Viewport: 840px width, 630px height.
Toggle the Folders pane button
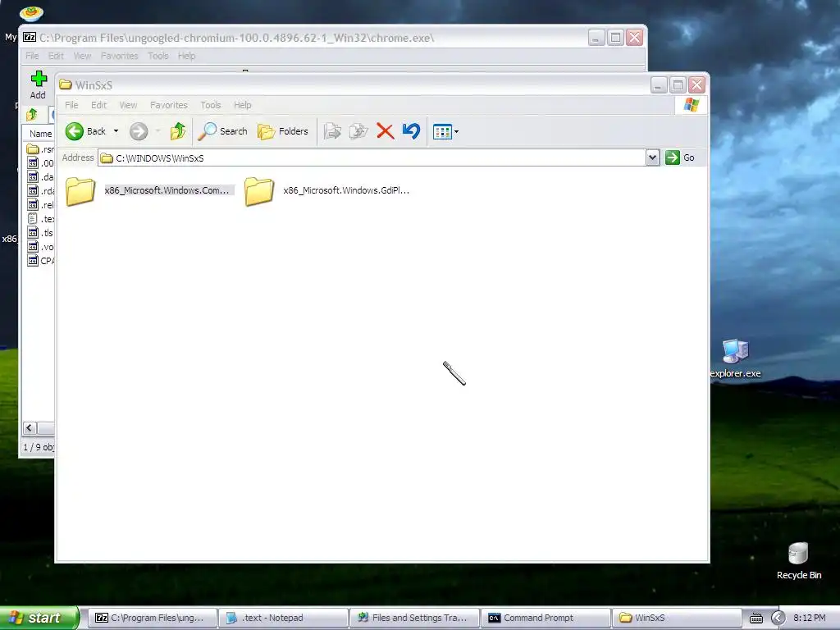(x=283, y=131)
